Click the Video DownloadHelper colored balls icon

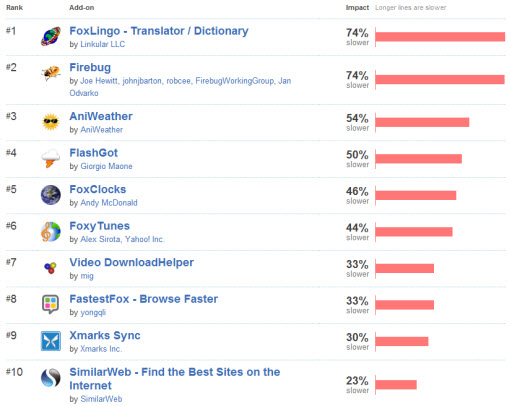point(51,268)
